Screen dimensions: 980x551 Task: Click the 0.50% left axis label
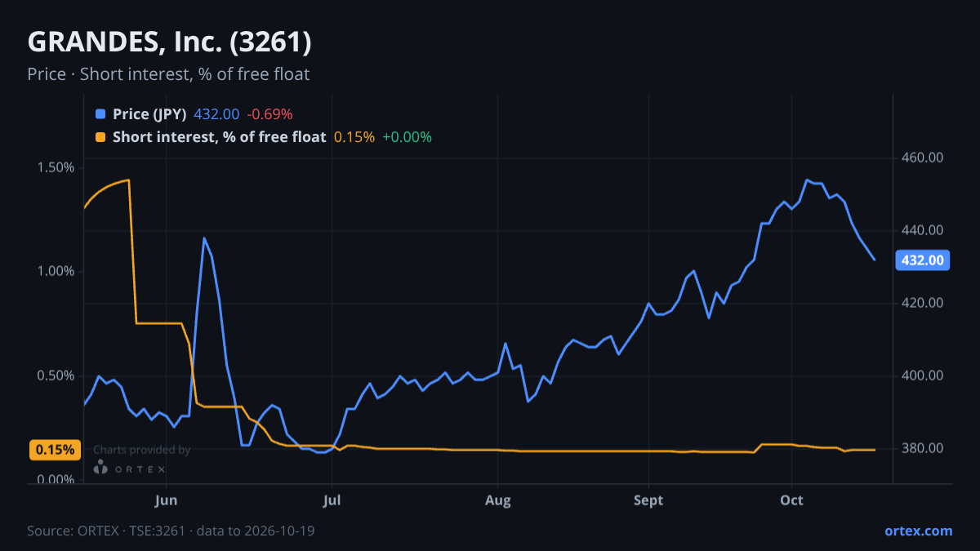click(x=56, y=375)
